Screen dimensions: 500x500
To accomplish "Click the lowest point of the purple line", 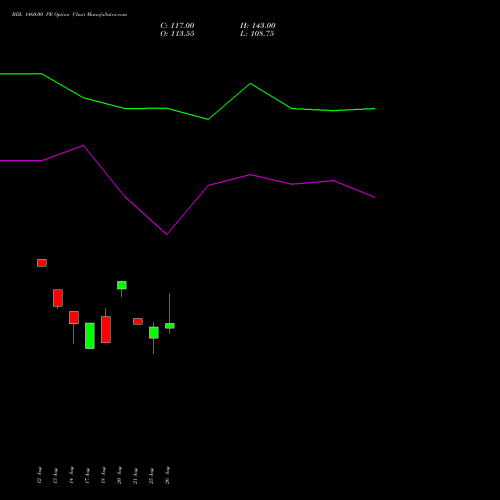I will point(167,234).
